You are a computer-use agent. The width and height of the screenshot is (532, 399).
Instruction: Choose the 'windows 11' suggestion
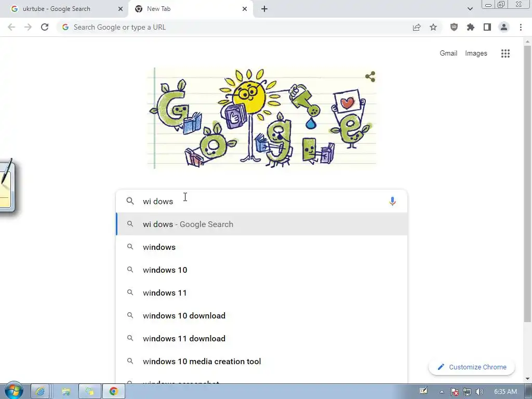click(262, 292)
